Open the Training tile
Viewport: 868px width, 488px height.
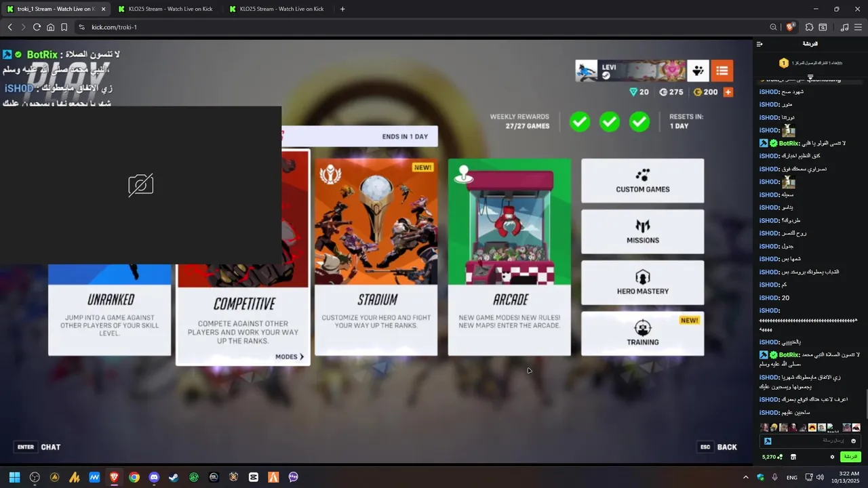pos(642,333)
